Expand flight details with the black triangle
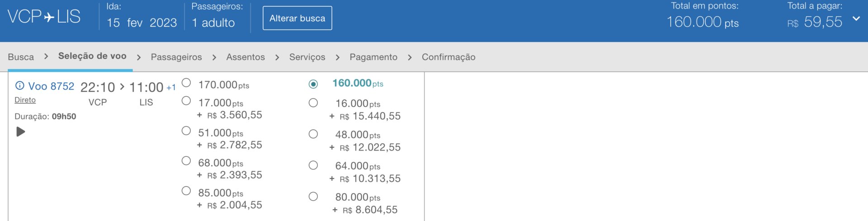The image size is (868, 221). 21,132
